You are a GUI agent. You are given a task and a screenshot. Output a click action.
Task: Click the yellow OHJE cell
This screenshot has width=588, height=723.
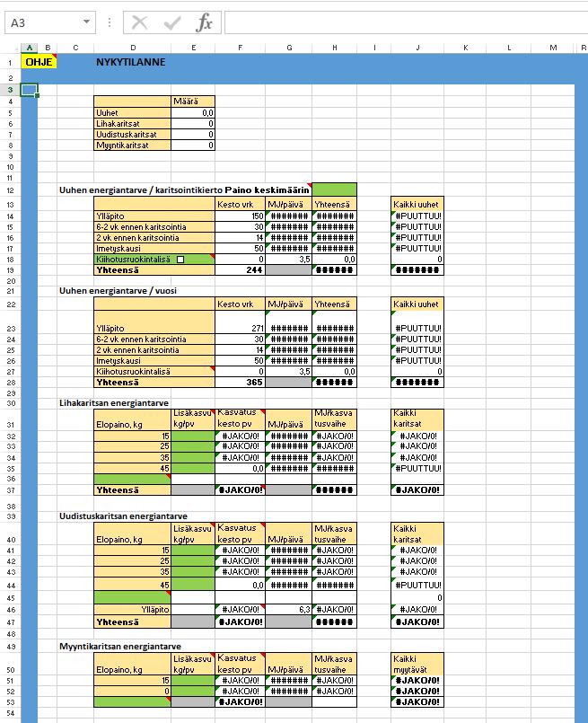39,62
